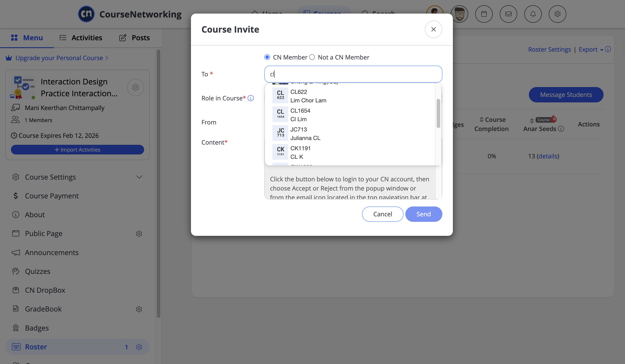Open Course Settings gear menu item
The width and height of the screenshot is (625, 364).
pyautogui.click(x=16, y=177)
